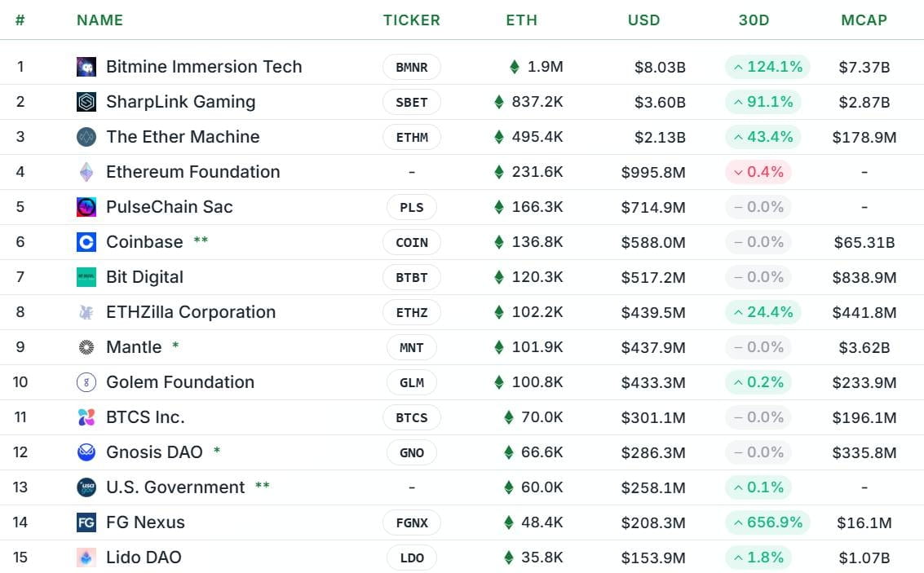
Task: Click the PulseChain Sac logo icon
Action: [x=86, y=207]
